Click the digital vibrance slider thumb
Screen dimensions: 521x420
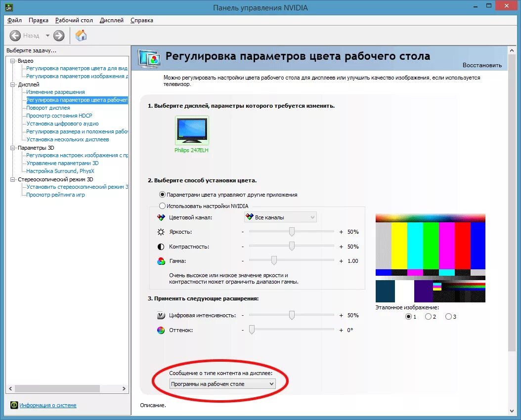click(292, 315)
